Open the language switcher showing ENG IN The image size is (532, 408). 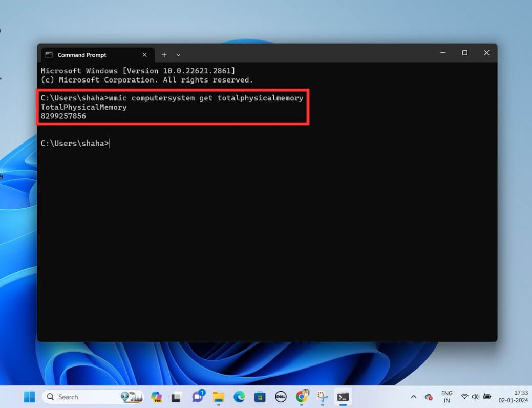446,396
